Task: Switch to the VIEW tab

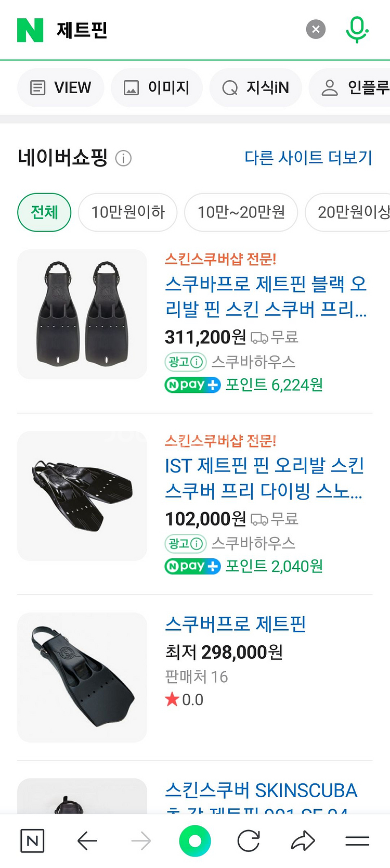Action: [61, 88]
